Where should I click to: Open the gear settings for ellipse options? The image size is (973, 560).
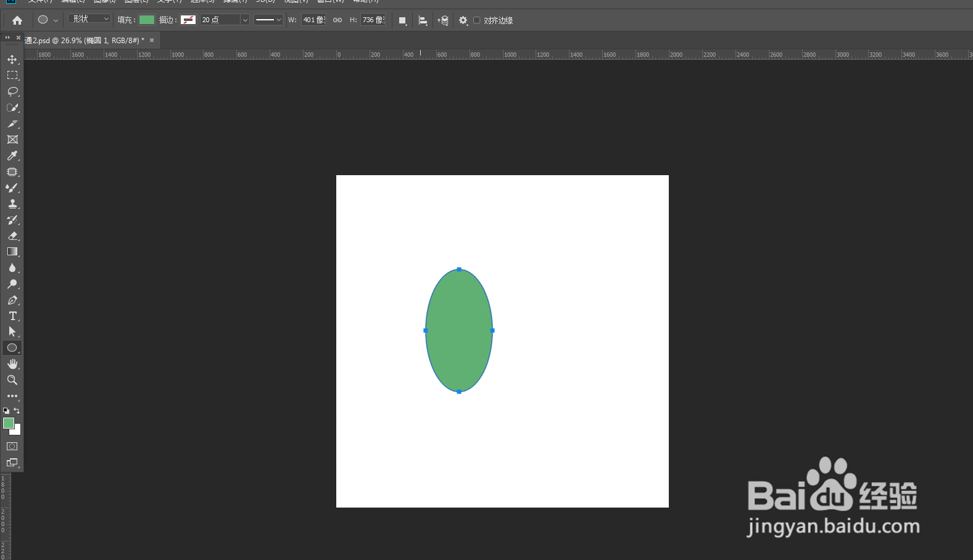click(x=463, y=20)
